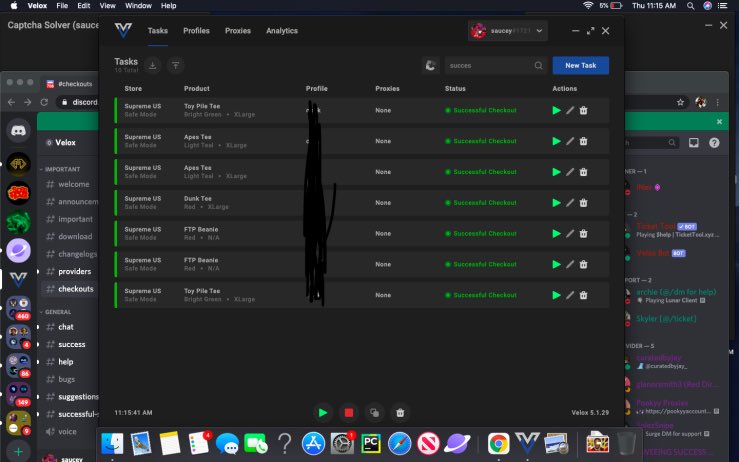Image resolution: width=739 pixels, height=462 pixels.
Task: Open Discord inbox icon
Action: pos(694,143)
